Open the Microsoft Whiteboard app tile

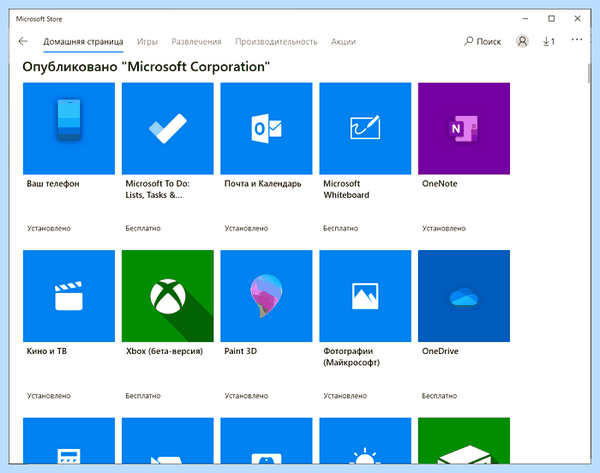[365, 129]
